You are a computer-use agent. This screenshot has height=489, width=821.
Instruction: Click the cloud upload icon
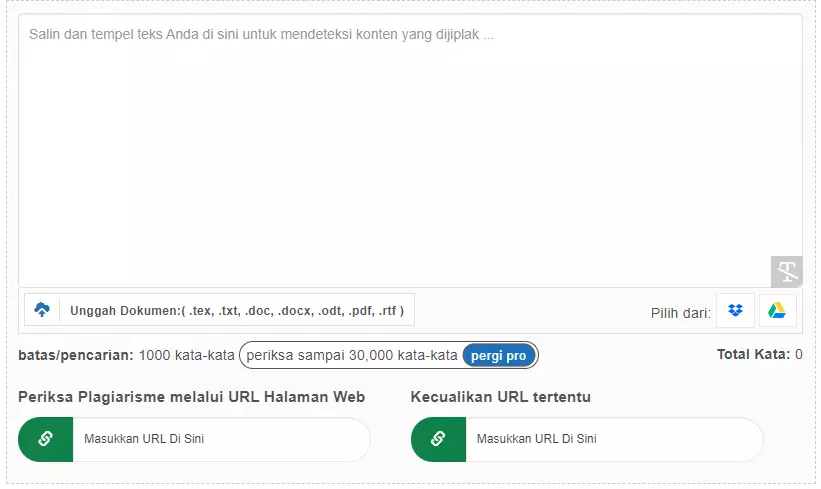[42, 310]
